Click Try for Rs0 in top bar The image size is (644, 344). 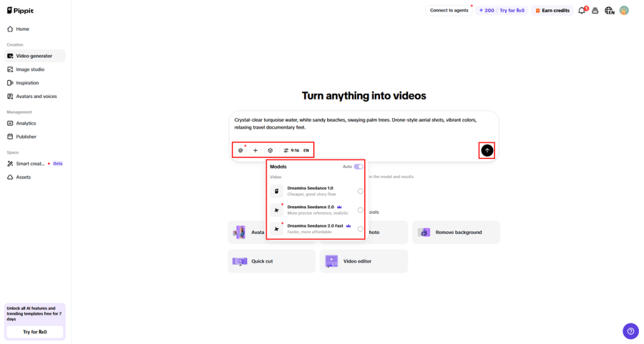coord(512,10)
